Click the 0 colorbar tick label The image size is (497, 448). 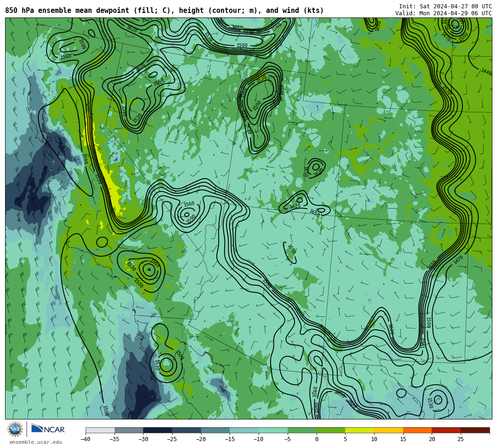[x=317, y=439]
